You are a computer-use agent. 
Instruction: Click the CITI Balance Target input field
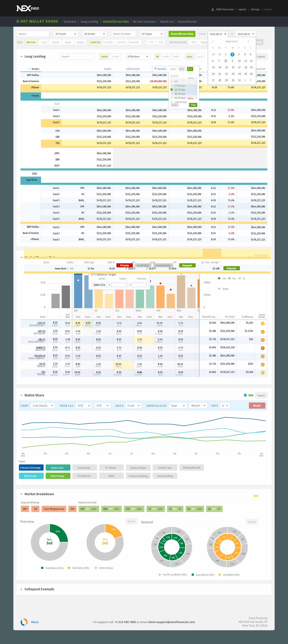coord(118,285)
